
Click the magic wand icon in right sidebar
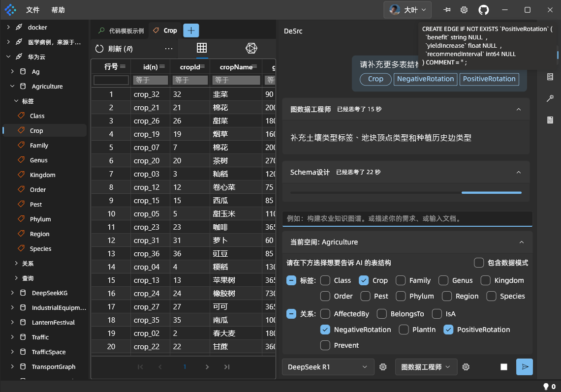click(550, 98)
